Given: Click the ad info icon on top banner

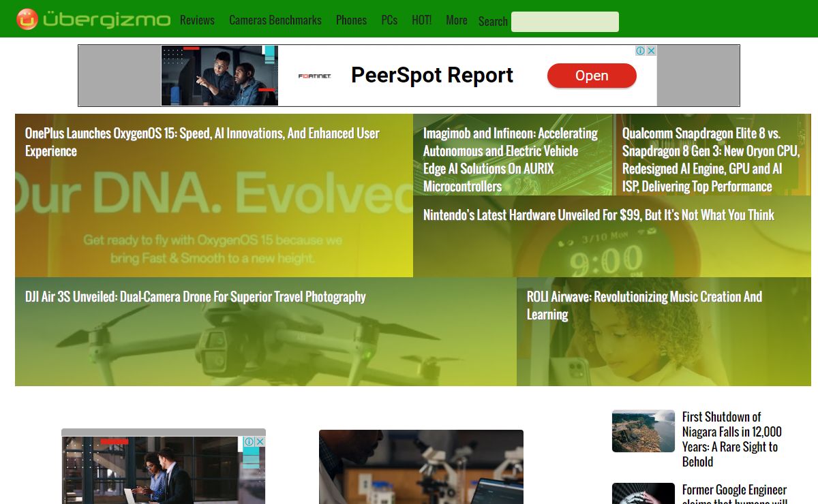Looking at the screenshot, I should (641, 50).
